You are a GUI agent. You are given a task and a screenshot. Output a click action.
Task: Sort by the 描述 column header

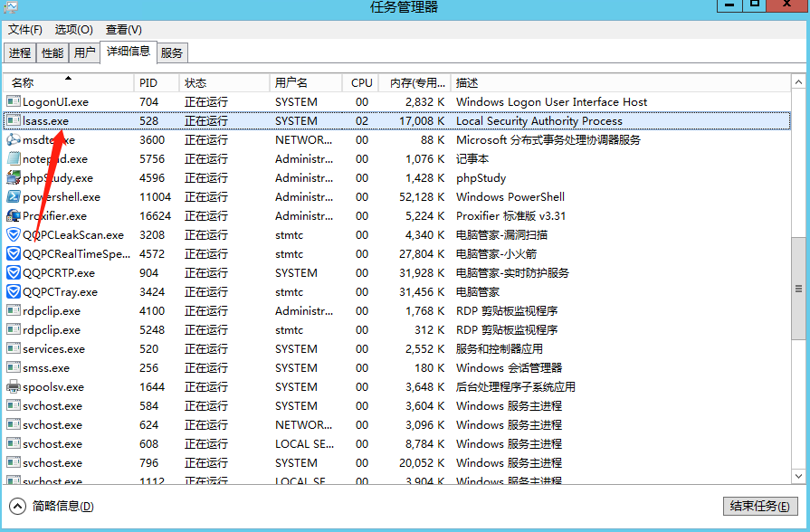point(621,82)
